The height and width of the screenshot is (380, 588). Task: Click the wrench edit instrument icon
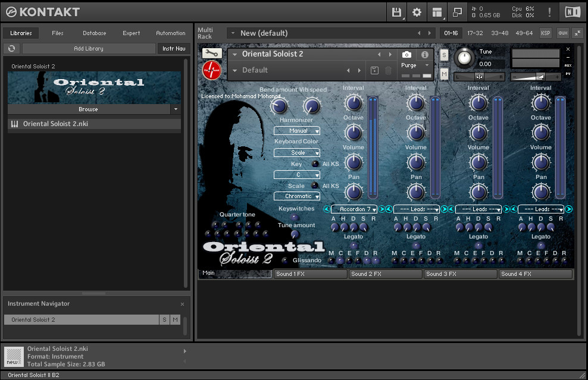(212, 53)
